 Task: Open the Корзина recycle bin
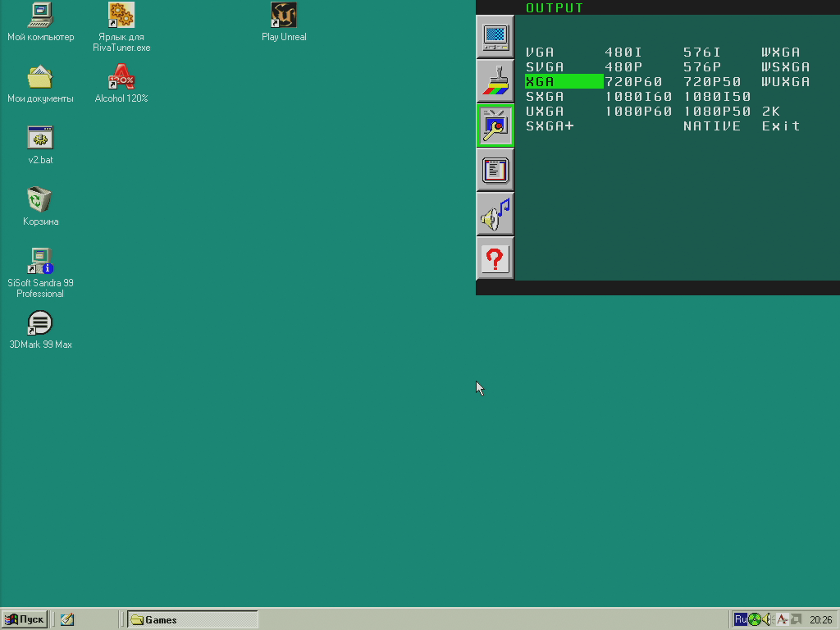(39, 203)
